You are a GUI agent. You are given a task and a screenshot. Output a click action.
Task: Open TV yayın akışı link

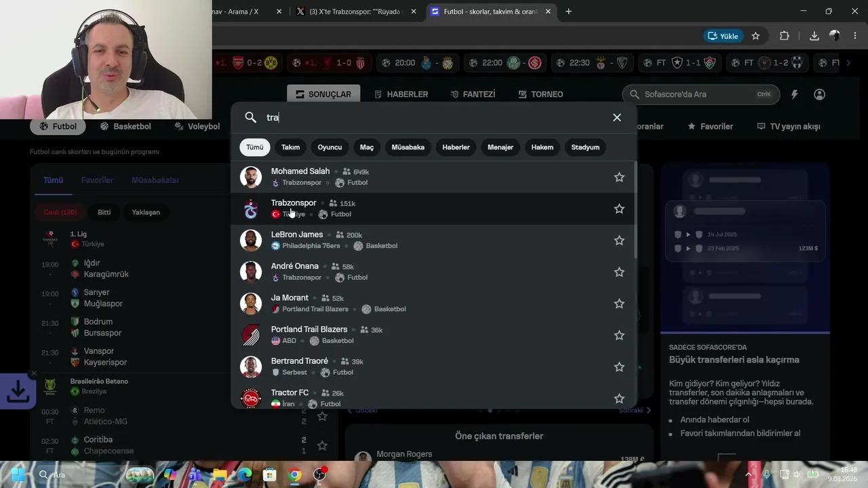click(x=789, y=126)
